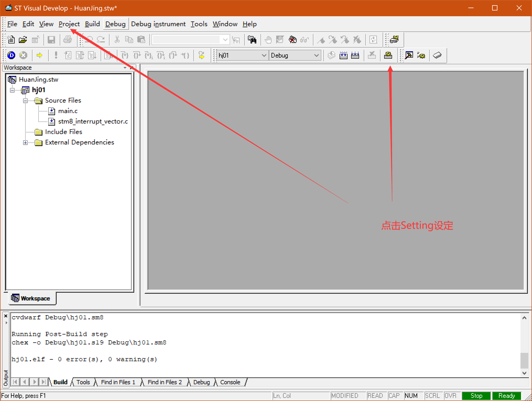The height and width of the screenshot is (401, 532).
Task: Click the Build project icon
Action: coord(343,55)
